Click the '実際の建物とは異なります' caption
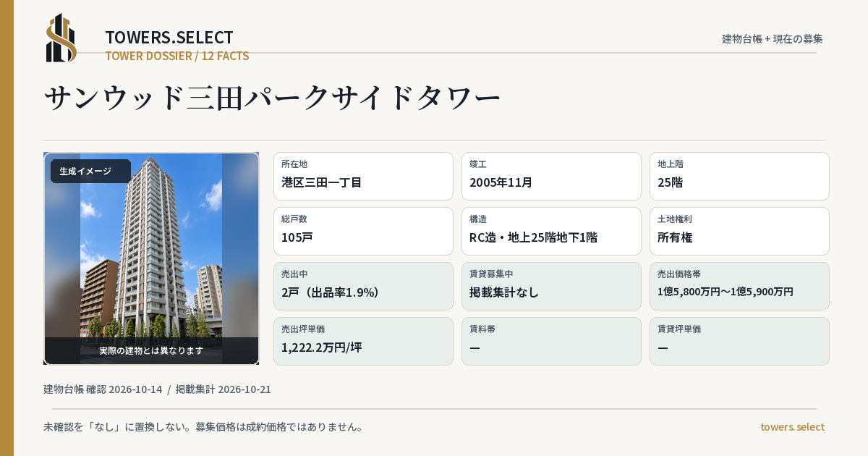The height and width of the screenshot is (456, 868). click(x=151, y=350)
